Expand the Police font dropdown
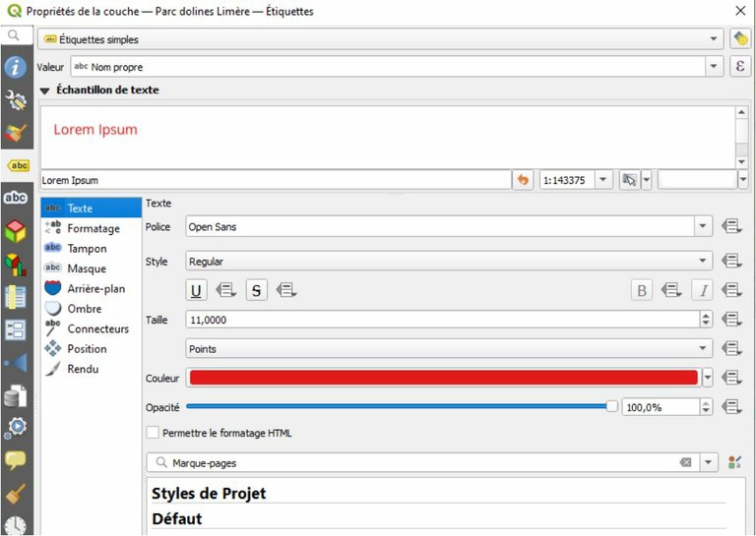 click(703, 227)
